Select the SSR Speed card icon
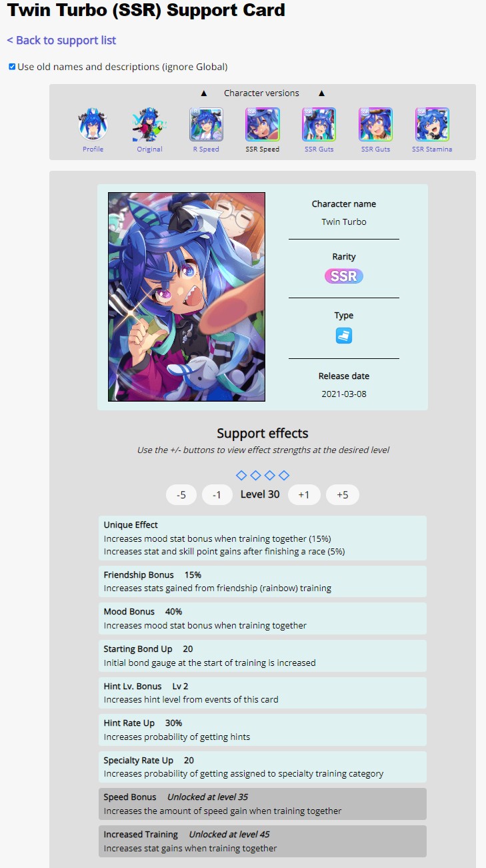This screenshot has height=868, width=486. [263, 125]
